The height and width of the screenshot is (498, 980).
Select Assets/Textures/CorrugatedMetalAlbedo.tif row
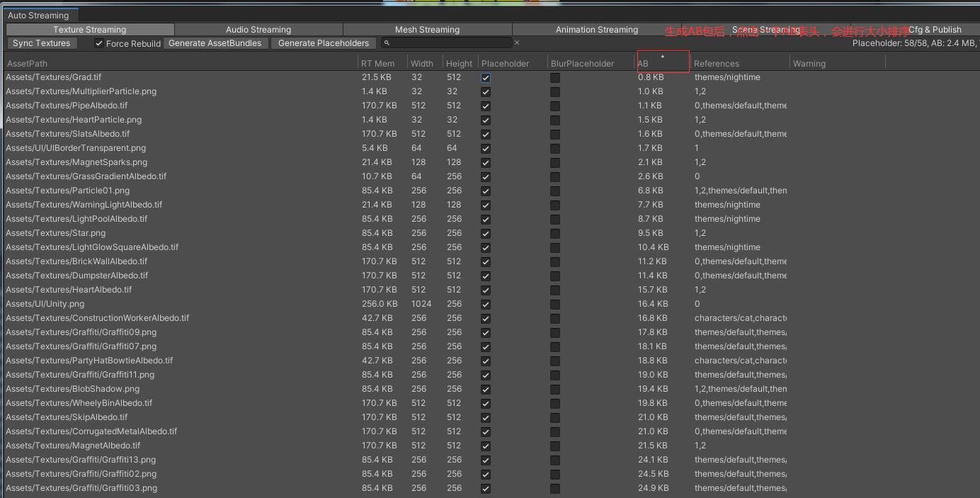490,431
